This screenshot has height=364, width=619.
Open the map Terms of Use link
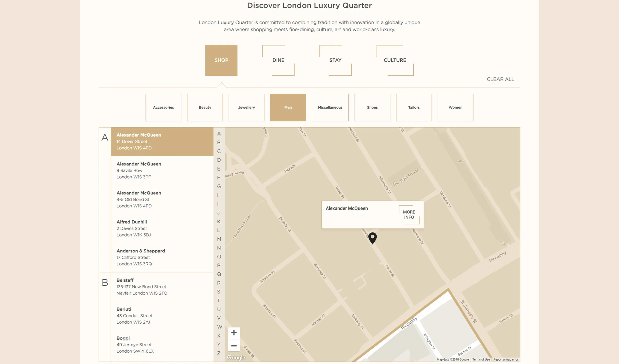(481, 360)
